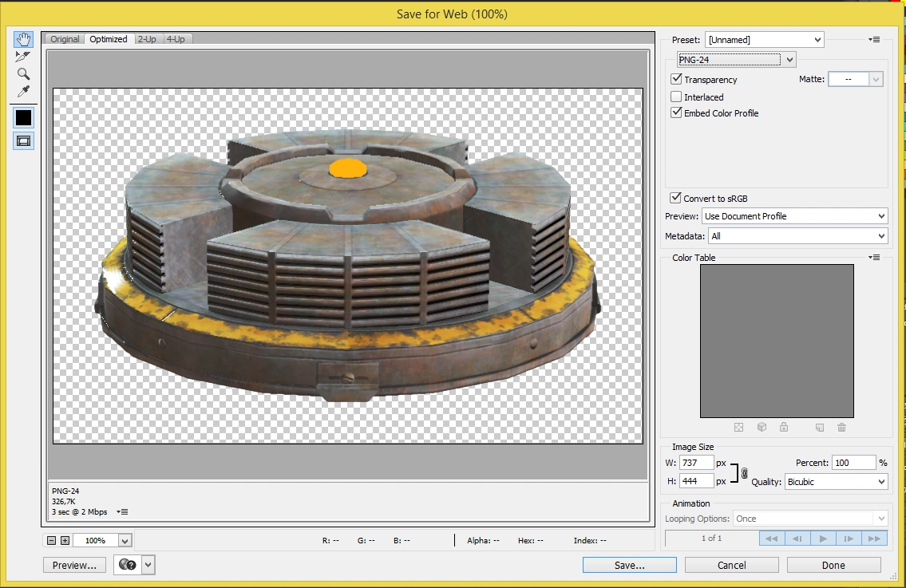Click the black eyedropper color swatch

(x=23, y=117)
